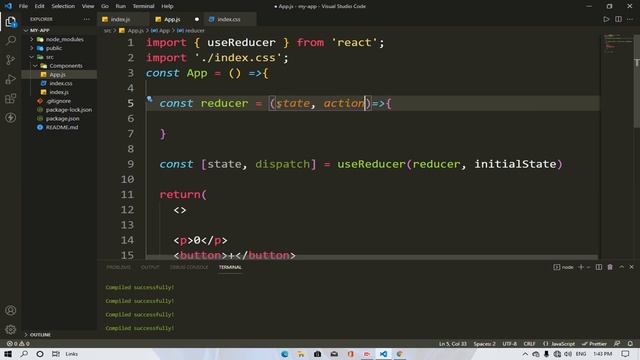This screenshot has width=640, height=360.
Task: Open the Extensions view
Action: (x=11, y=98)
